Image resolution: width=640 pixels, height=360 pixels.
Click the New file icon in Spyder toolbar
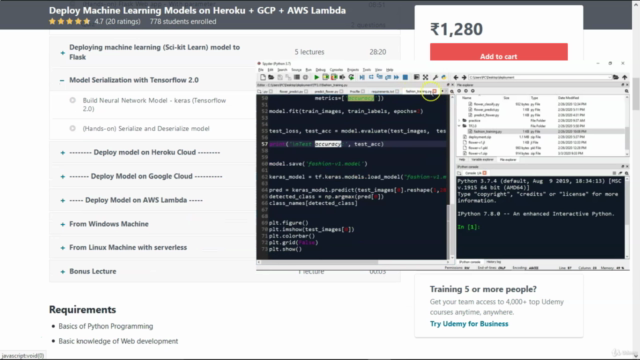click(x=263, y=77)
